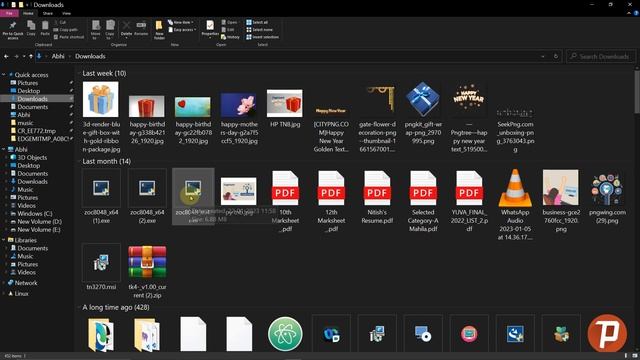
Task: Collapse the Last month (14) group
Action: [79, 162]
